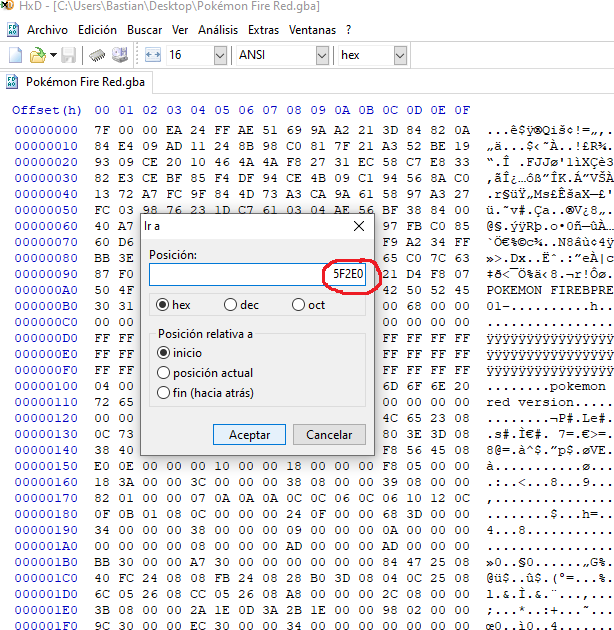The height and width of the screenshot is (630, 614).
Task: Open the Edición menu
Action: tap(97, 30)
